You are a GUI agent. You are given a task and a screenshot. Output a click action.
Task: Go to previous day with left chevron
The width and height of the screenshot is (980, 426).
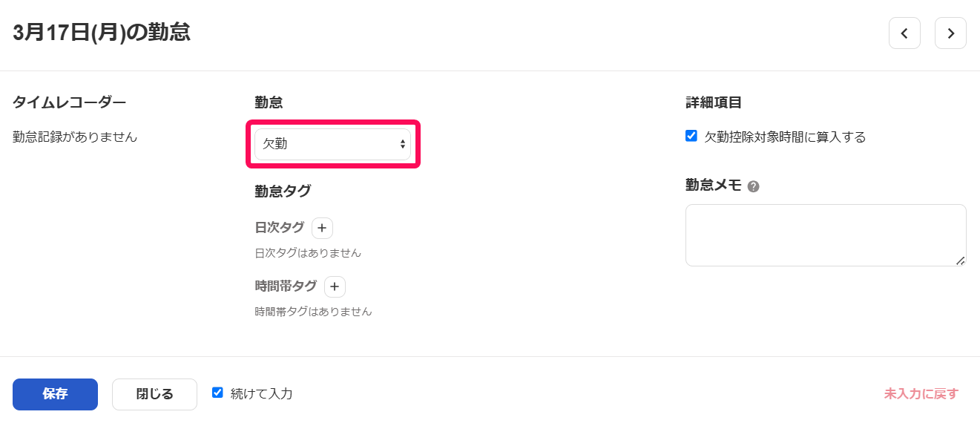(x=904, y=33)
